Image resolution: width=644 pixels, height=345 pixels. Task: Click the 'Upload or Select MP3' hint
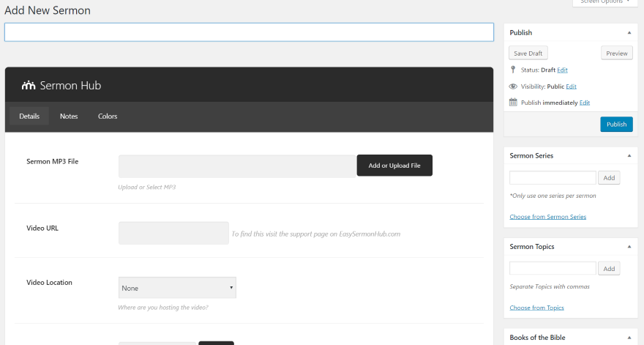147,187
